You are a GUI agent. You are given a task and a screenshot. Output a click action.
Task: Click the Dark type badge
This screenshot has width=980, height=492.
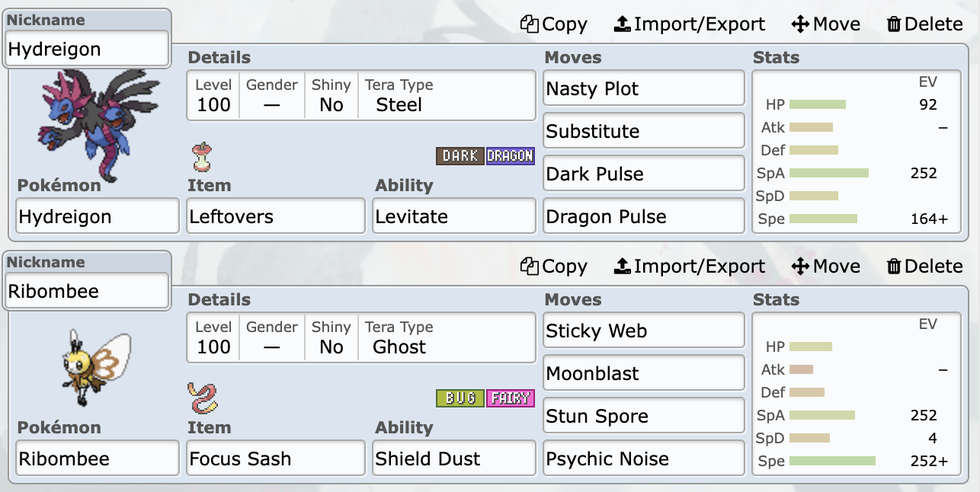460,156
